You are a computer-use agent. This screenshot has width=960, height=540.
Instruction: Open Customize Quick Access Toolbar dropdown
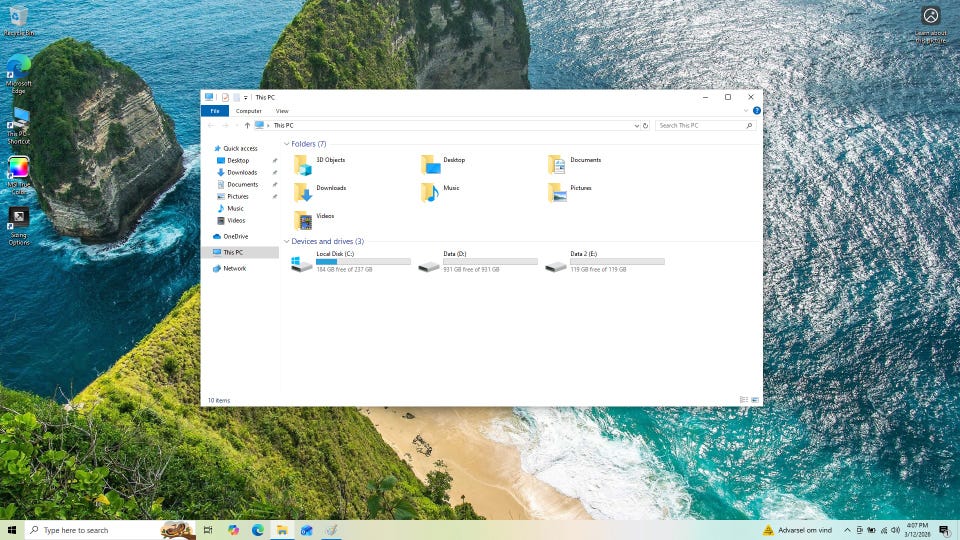[x=246, y=97]
